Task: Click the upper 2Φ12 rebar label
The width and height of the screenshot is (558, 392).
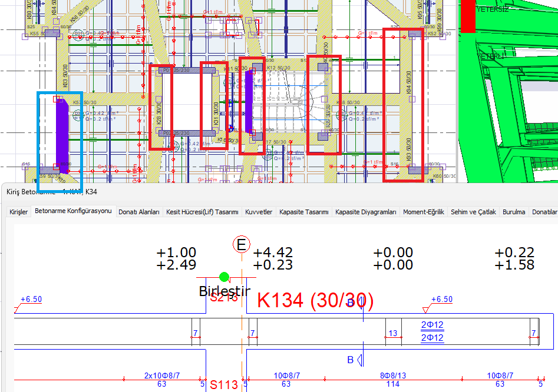Action: pyautogui.click(x=432, y=325)
